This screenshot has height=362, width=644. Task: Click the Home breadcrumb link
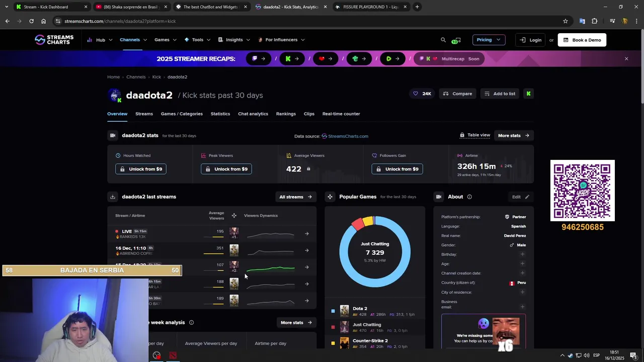point(113,77)
